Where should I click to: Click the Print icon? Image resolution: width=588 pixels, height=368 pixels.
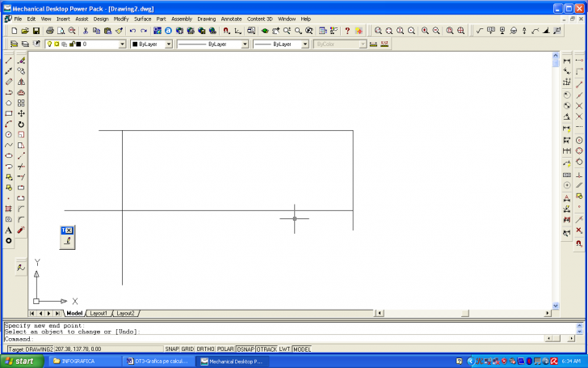pos(50,31)
